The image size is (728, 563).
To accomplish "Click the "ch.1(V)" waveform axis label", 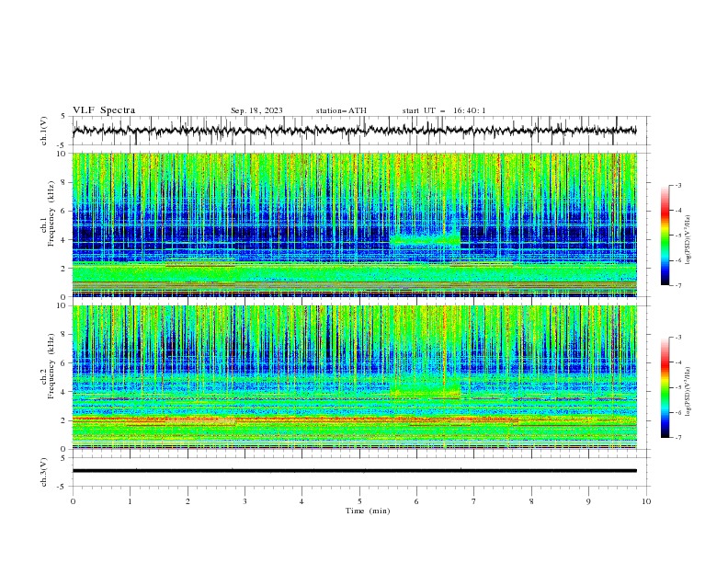I will click(44, 131).
